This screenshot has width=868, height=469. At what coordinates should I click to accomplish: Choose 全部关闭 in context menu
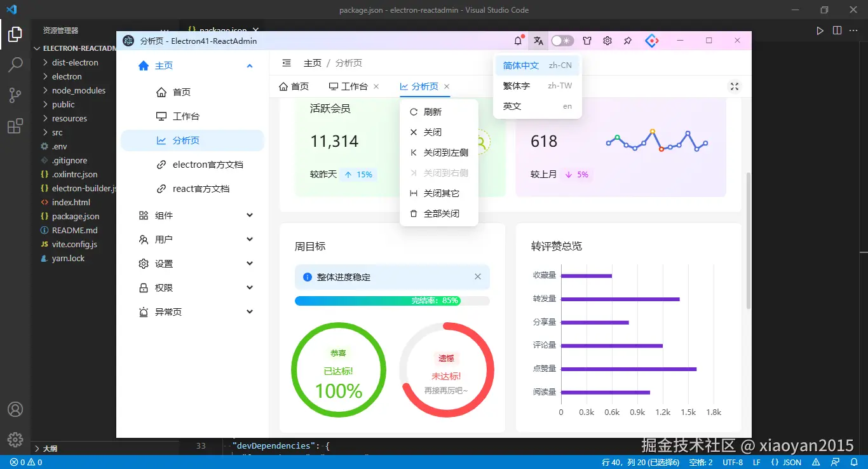pos(439,214)
